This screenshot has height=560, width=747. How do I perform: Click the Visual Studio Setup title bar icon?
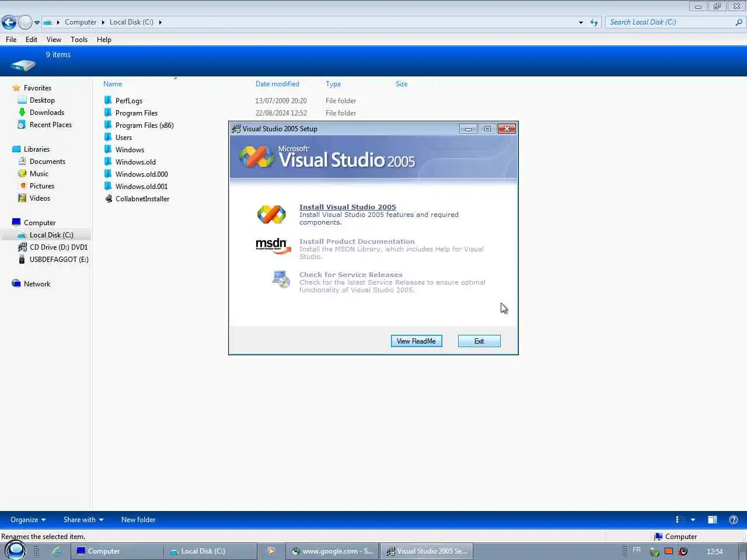pos(236,129)
